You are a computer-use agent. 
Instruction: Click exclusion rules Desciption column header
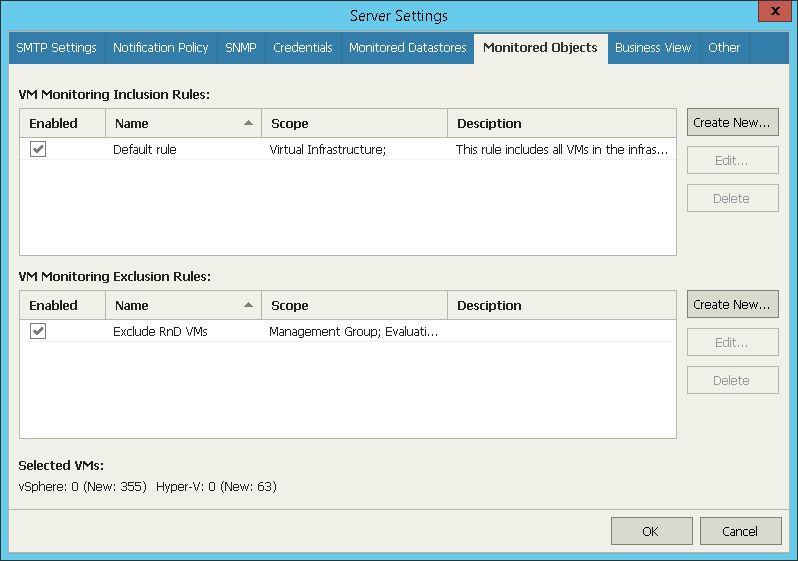tap(562, 305)
